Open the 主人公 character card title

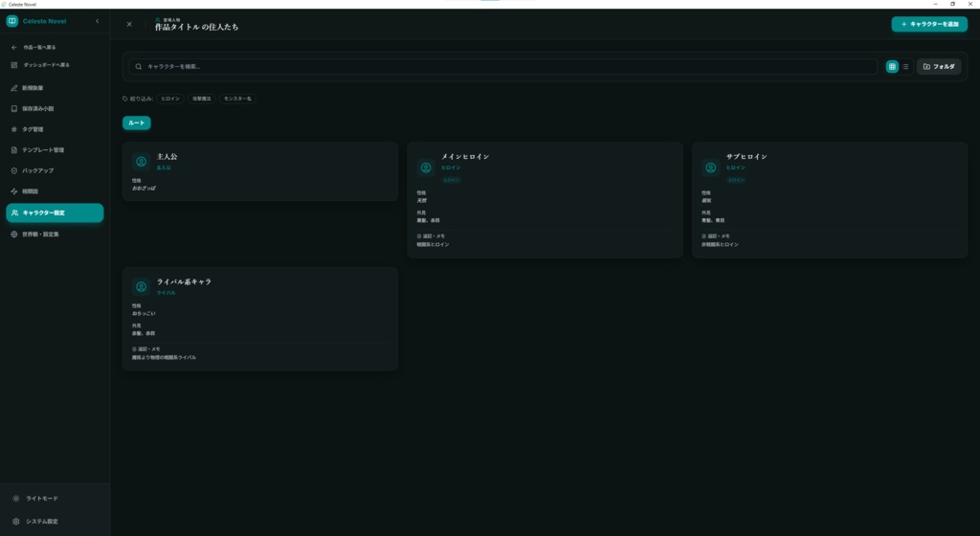click(167, 157)
